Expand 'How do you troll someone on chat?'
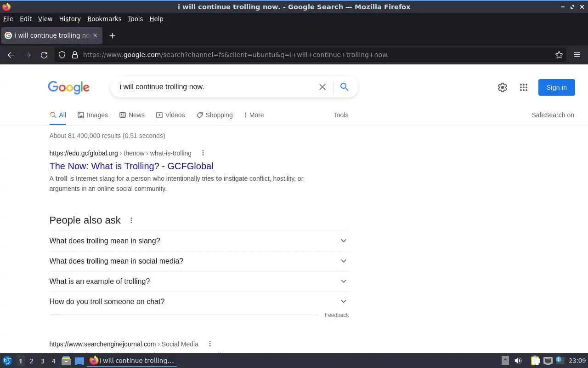 click(199, 302)
